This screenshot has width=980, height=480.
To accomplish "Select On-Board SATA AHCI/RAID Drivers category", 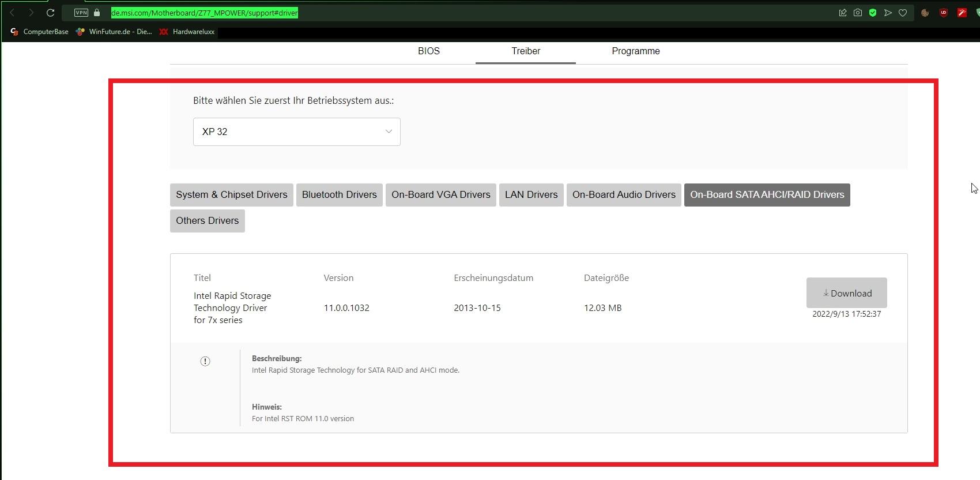I will pyautogui.click(x=767, y=195).
